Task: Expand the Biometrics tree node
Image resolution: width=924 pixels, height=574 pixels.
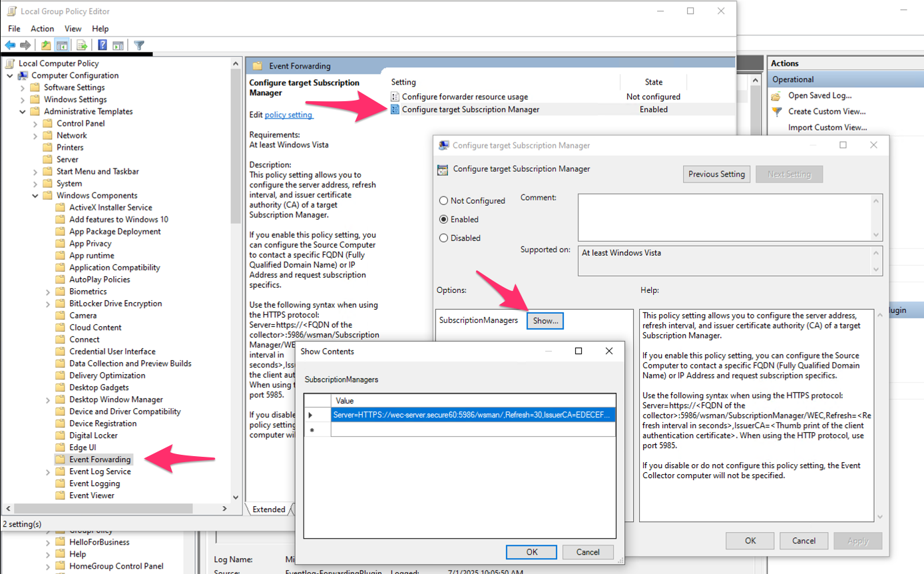Action: coord(47,291)
